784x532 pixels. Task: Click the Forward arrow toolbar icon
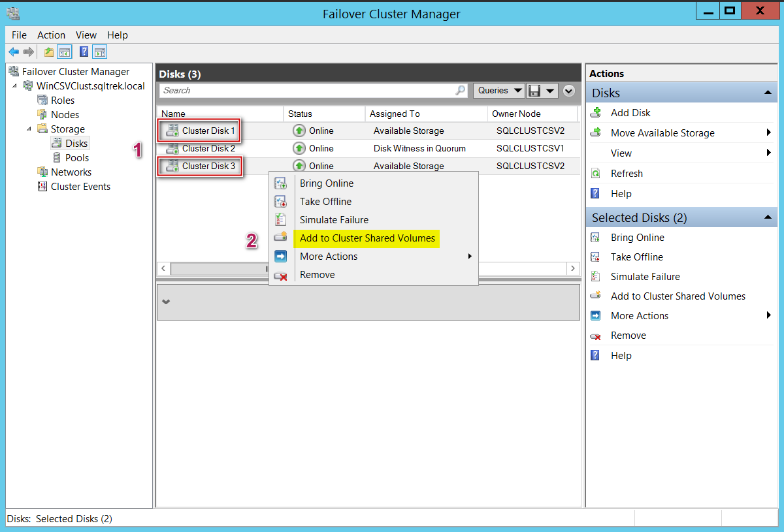[28, 52]
